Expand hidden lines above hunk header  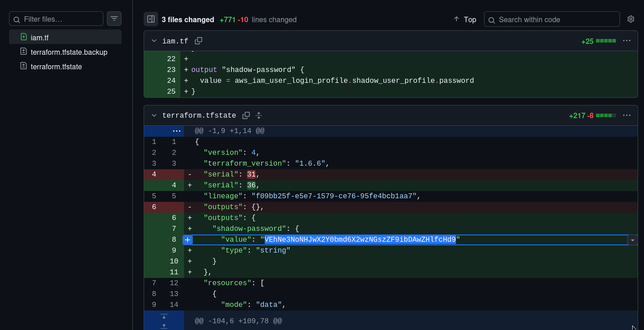click(177, 131)
